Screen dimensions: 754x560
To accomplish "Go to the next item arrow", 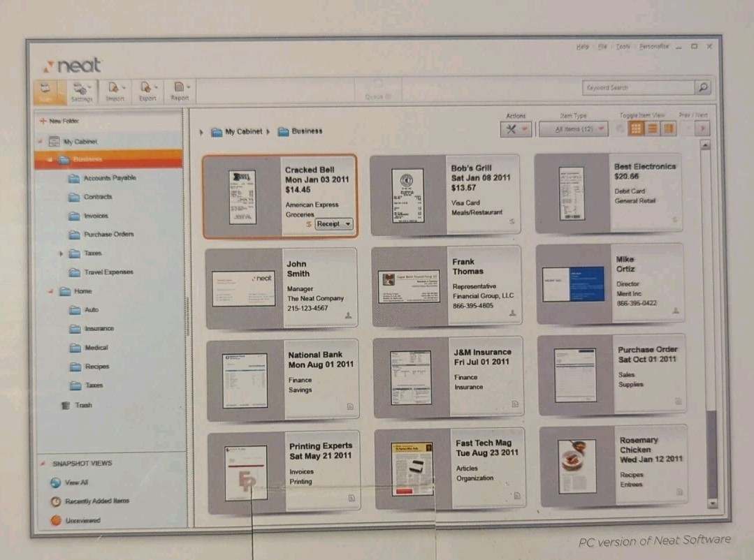I will (x=702, y=128).
